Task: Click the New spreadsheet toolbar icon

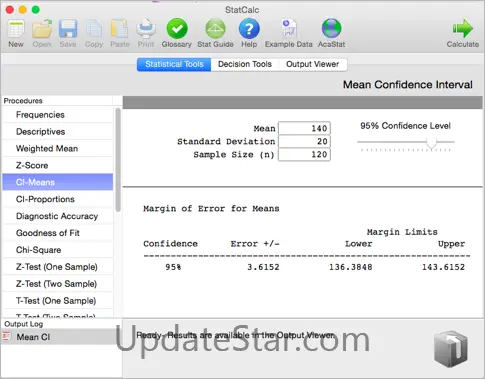Action: click(x=16, y=29)
